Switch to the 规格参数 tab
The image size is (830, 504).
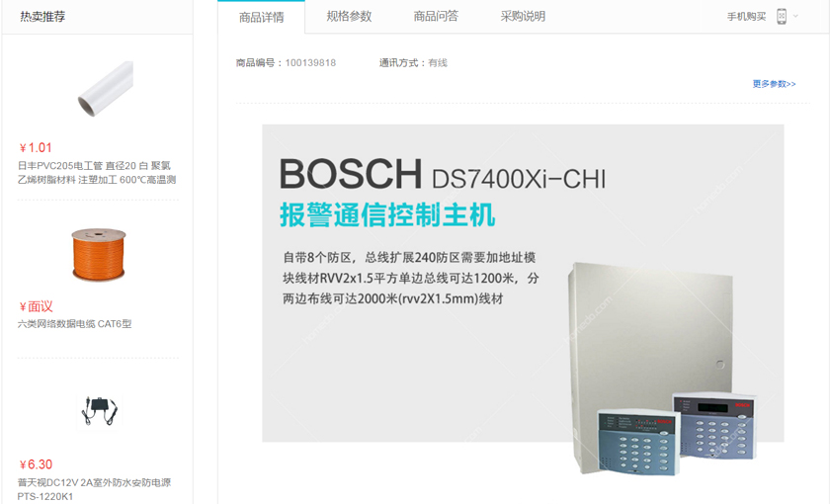(x=349, y=17)
